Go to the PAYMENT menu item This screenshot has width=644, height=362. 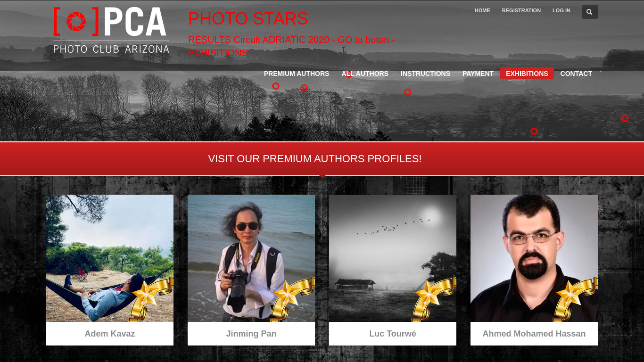point(478,74)
